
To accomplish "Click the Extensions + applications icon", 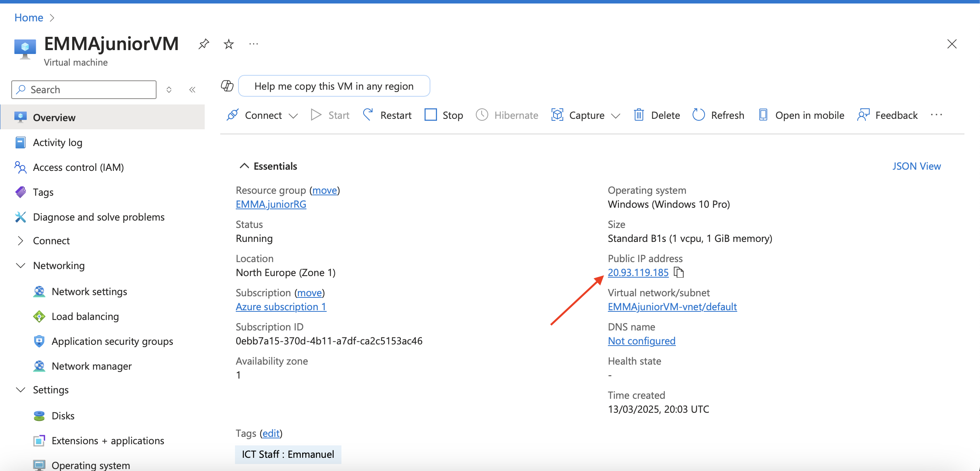I will pyautogui.click(x=39, y=441).
